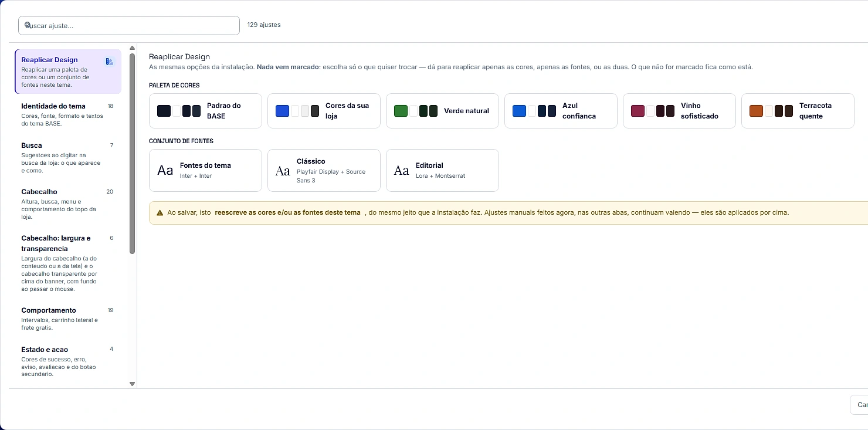868x430 pixels.
Task: Click the '129 ajustes' count text
Action: [264, 25]
